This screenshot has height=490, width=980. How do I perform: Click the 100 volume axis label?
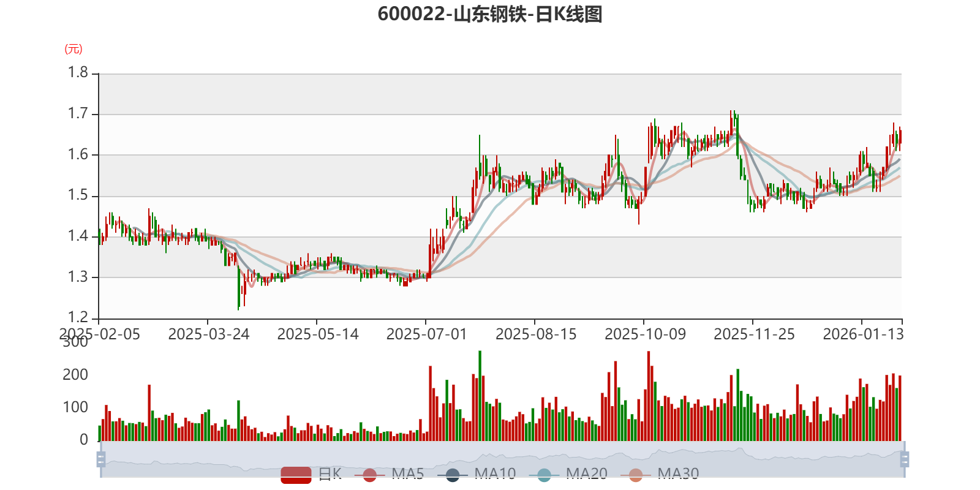(75, 407)
